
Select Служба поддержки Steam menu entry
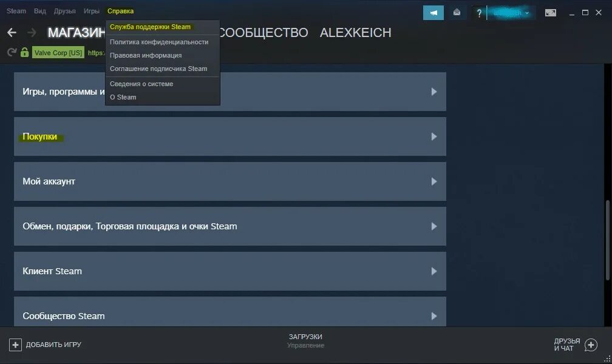tap(162, 27)
